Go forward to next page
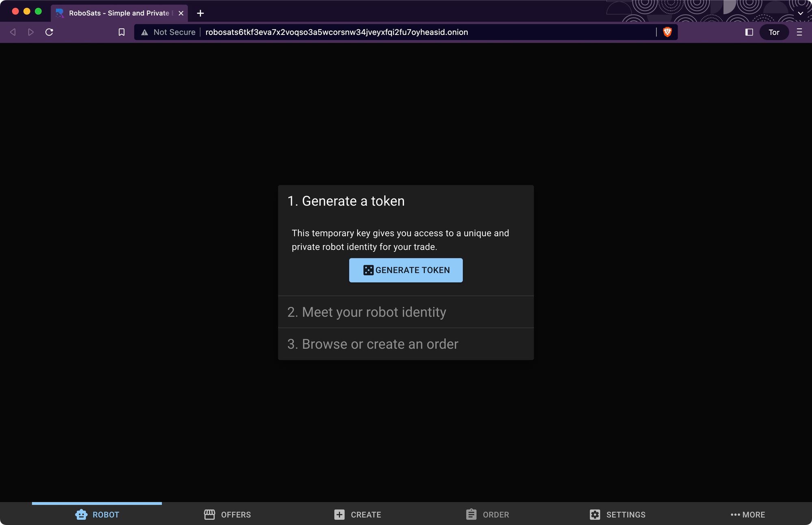The height and width of the screenshot is (525, 812). point(31,32)
